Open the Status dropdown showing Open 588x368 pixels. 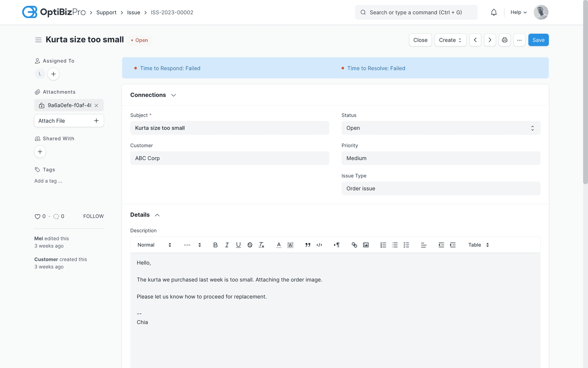441,128
